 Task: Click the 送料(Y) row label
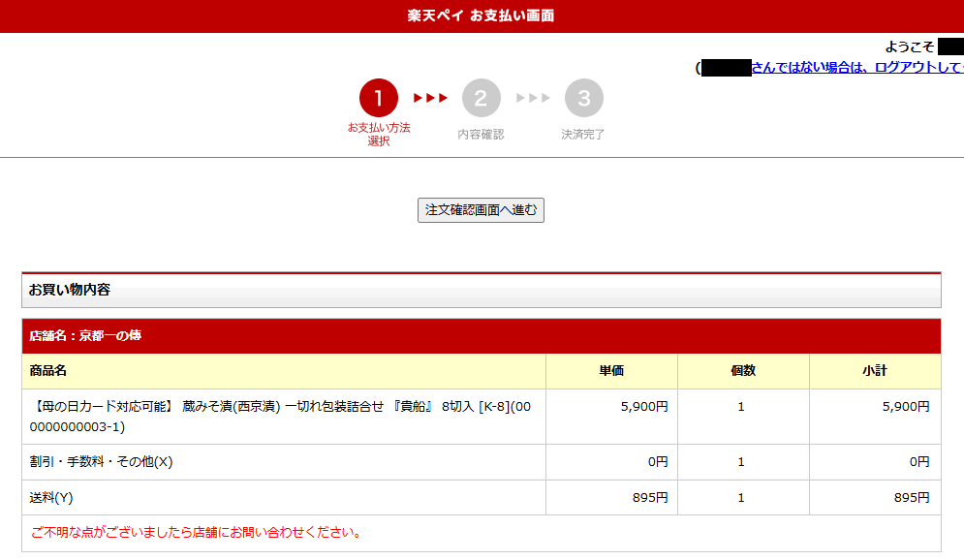coord(51,498)
